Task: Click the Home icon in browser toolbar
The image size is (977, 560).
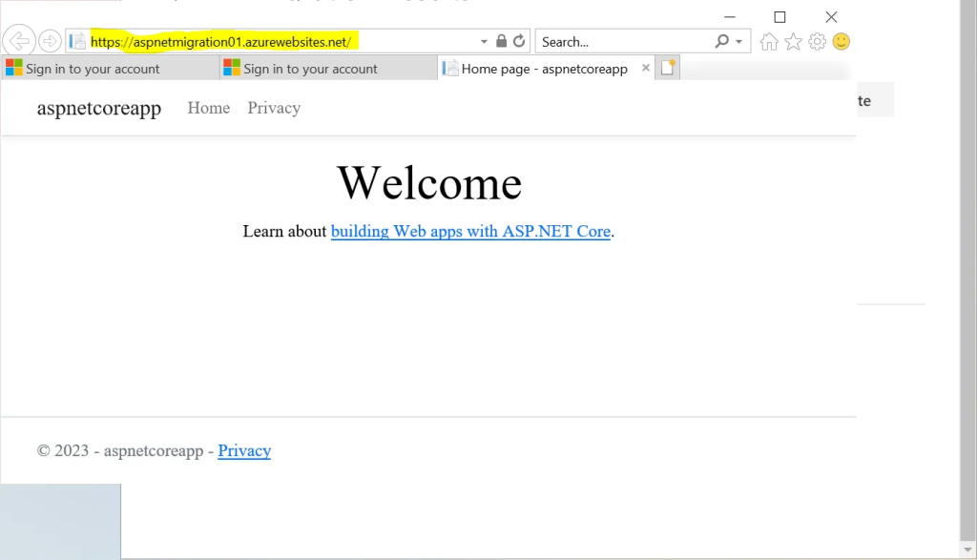Action: (x=769, y=41)
